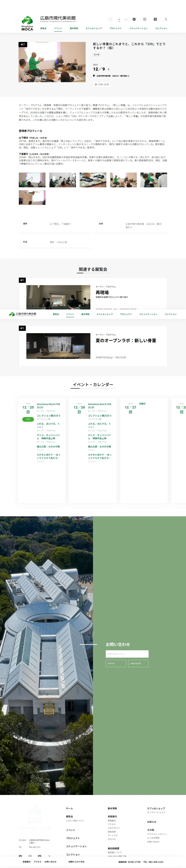Select 基本情報 in the sticky navigation bar
Viewport: 186px width, 868px height.
85,314
